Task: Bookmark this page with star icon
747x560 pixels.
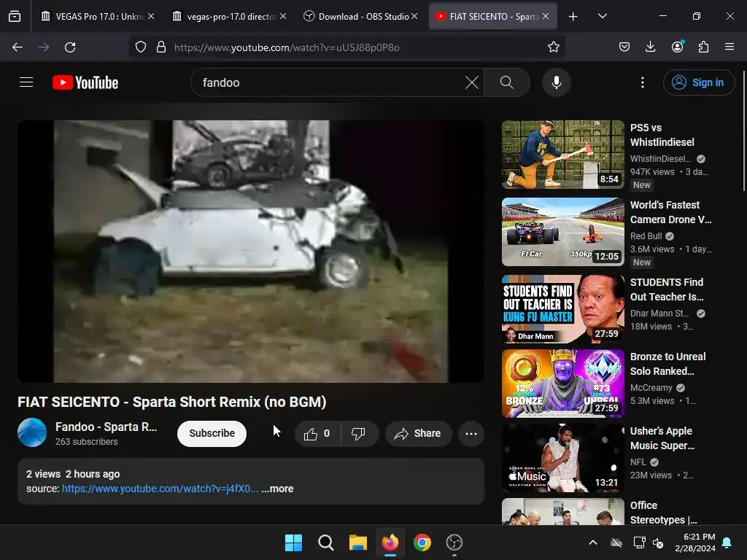Action: [553, 47]
